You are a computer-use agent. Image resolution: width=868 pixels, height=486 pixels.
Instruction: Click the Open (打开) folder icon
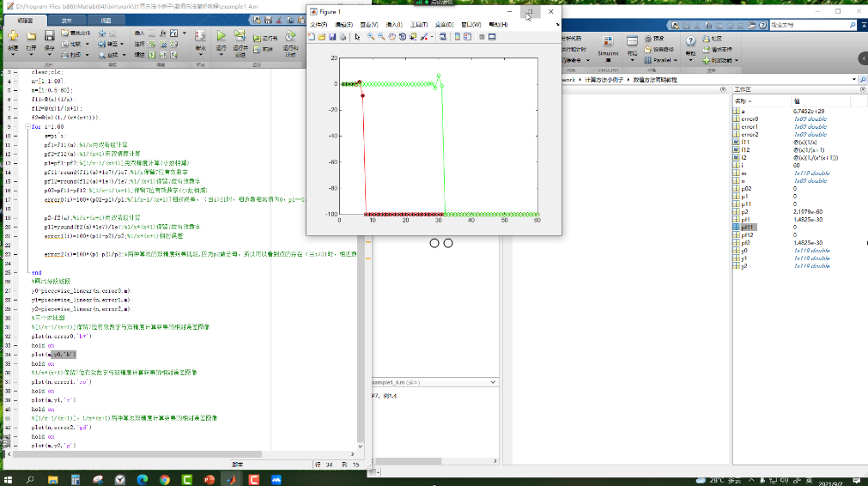(31, 36)
